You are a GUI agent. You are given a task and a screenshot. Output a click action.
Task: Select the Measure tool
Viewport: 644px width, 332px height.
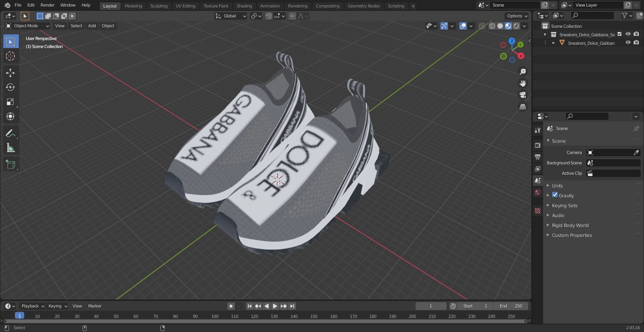pyautogui.click(x=10, y=148)
